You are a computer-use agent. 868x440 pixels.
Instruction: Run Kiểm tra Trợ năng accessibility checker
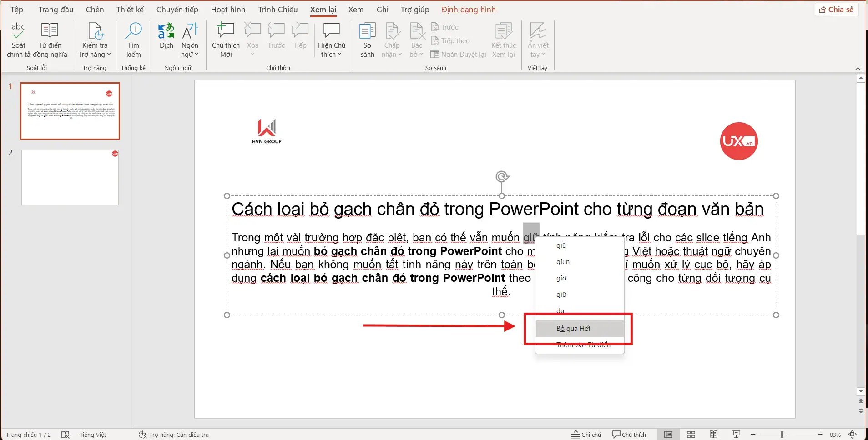point(94,40)
